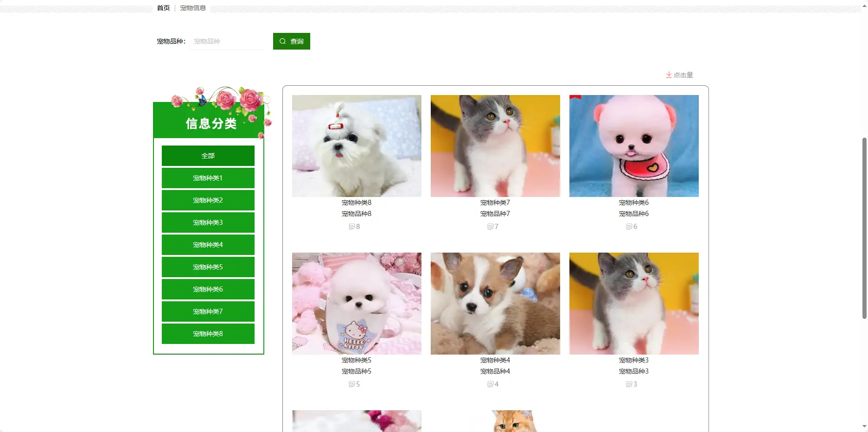The height and width of the screenshot is (432, 868).
Task: Select the 全部 category
Action: tap(208, 156)
